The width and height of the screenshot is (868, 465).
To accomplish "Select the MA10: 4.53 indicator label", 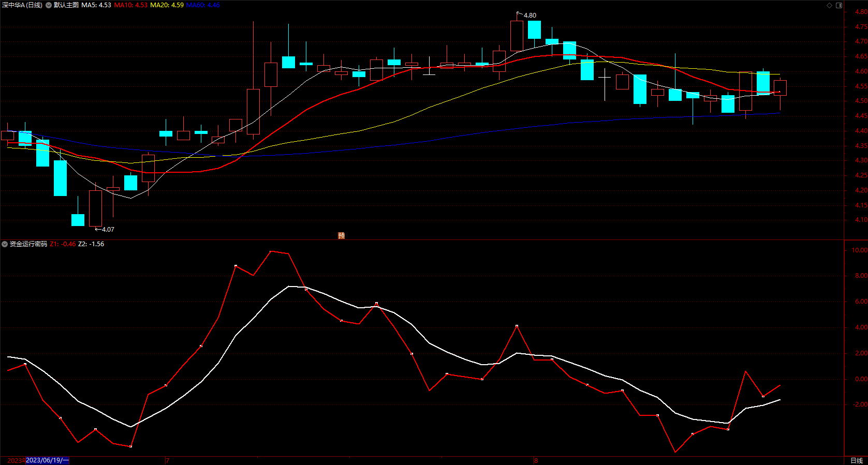I will 131,5.
